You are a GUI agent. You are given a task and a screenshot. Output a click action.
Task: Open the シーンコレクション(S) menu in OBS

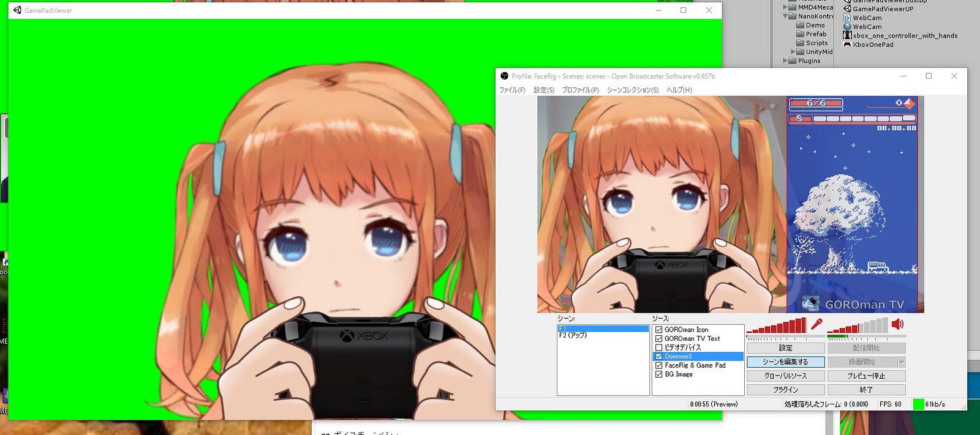[633, 90]
